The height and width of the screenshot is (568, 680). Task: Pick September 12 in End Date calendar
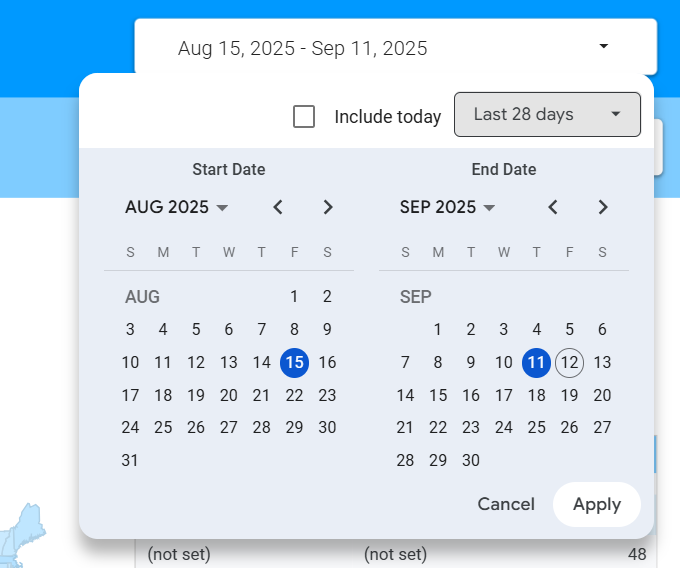coord(569,363)
